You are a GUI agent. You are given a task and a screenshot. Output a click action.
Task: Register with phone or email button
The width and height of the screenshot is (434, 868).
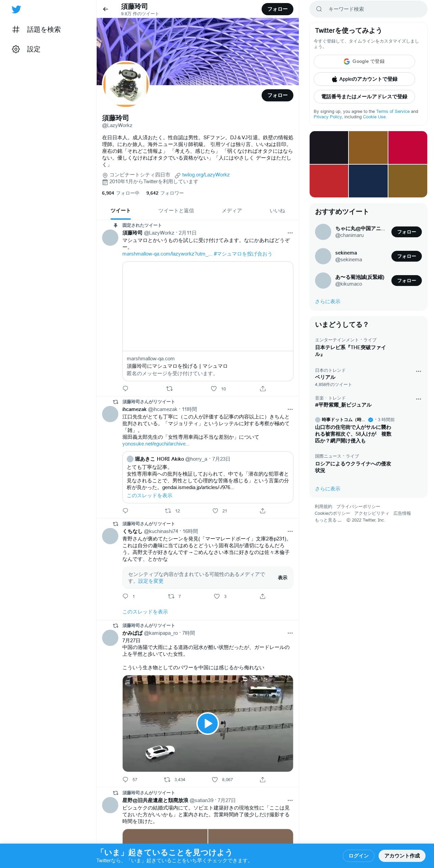tap(364, 97)
